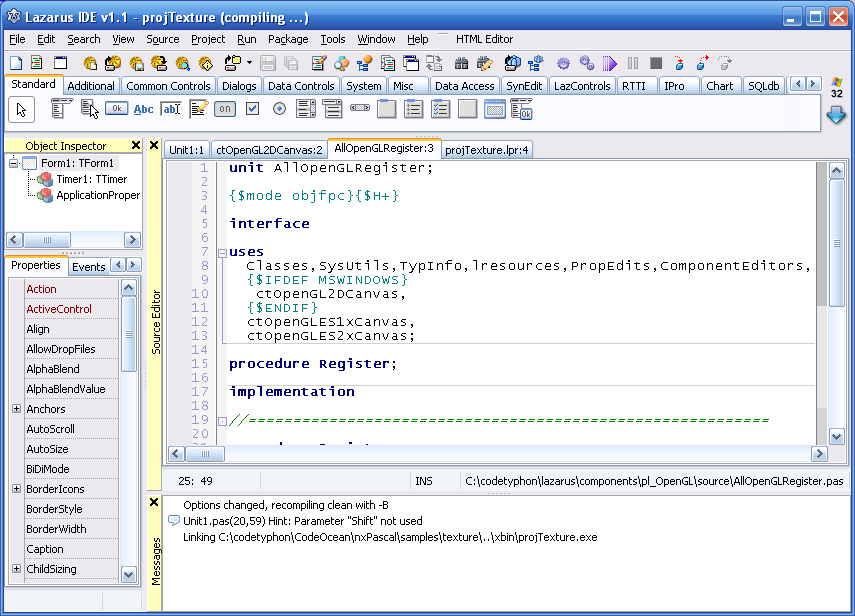Expand the Anchors property

coord(16,409)
